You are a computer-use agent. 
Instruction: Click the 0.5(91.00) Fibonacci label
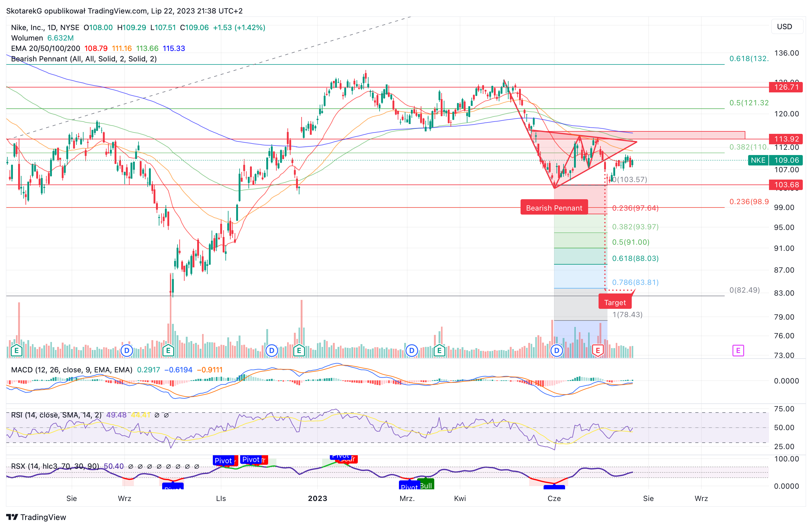tap(630, 242)
